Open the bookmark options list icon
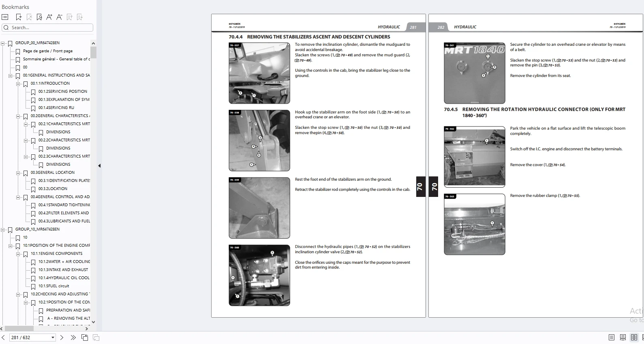 (5, 17)
